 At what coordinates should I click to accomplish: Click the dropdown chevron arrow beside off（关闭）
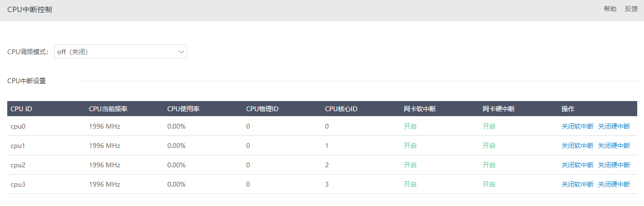point(181,52)
